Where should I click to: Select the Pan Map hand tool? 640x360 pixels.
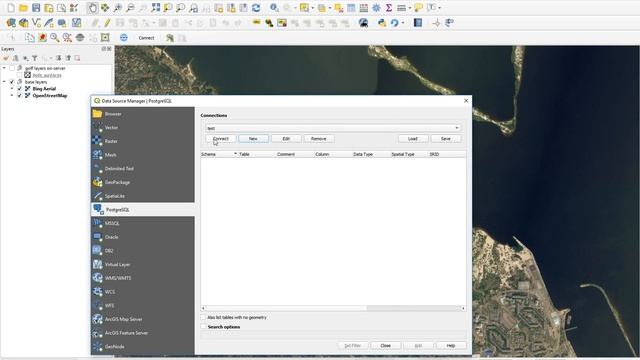pos(93,7)
